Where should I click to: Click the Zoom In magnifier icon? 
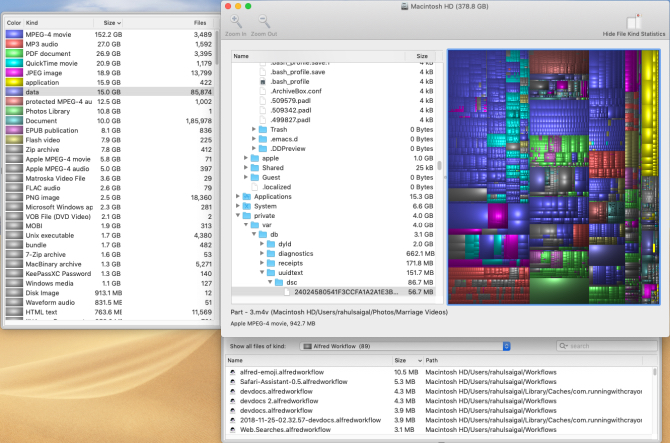point(237,21)
